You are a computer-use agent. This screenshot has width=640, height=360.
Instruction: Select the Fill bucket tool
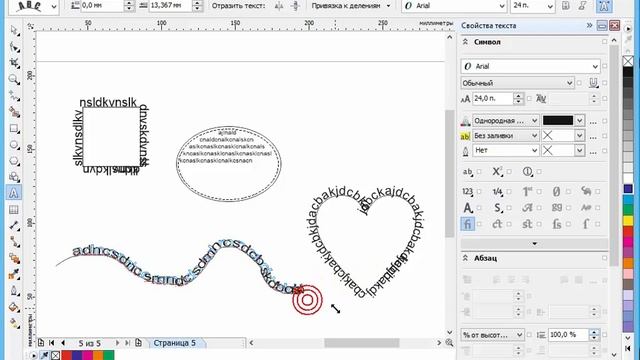tap(14, 307)
